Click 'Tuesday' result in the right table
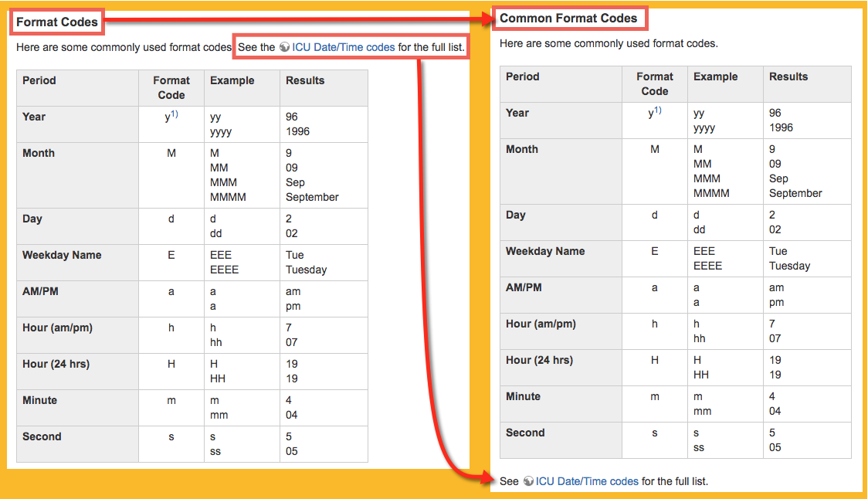This screenshot has height=499, width=868. pos(789,266)
